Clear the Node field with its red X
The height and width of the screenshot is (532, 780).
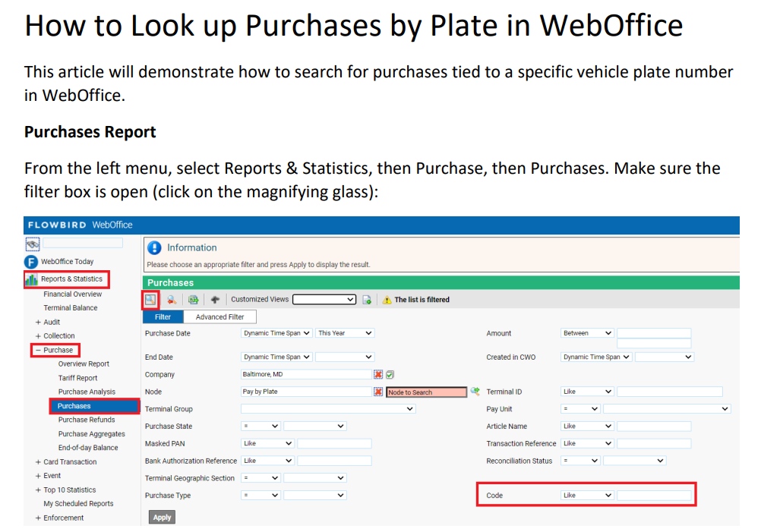pos(378,392)
